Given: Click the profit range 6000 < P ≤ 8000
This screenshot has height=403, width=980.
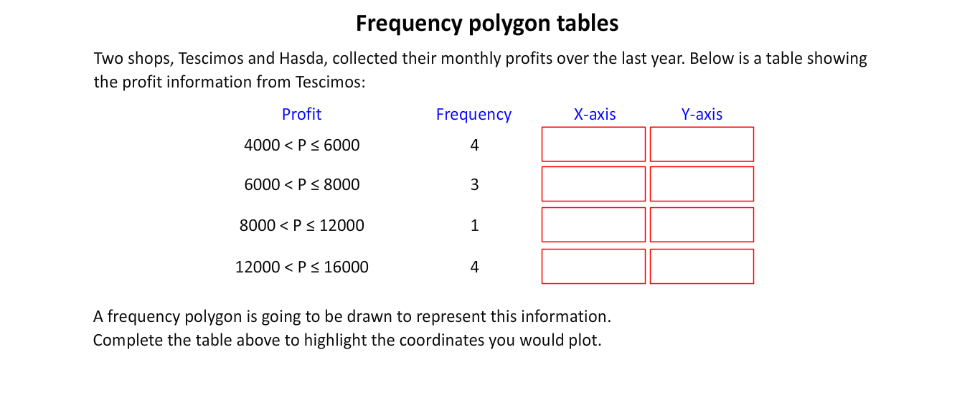Looking at the screenshot, I should 302,185.
